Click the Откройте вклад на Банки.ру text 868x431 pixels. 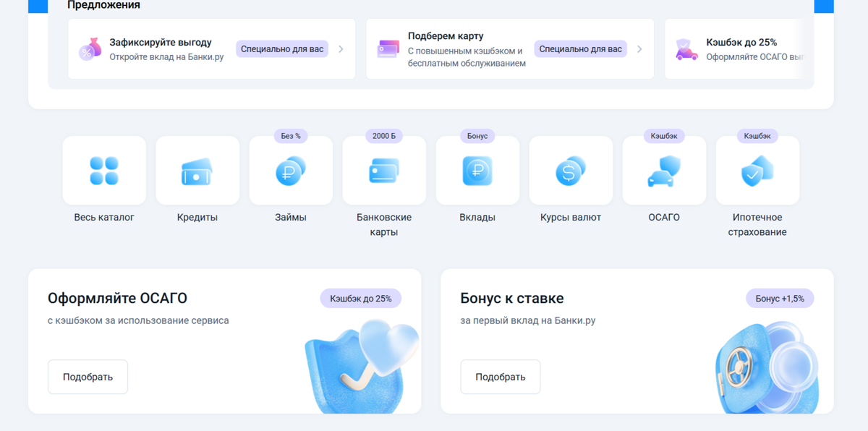[166, 57]
